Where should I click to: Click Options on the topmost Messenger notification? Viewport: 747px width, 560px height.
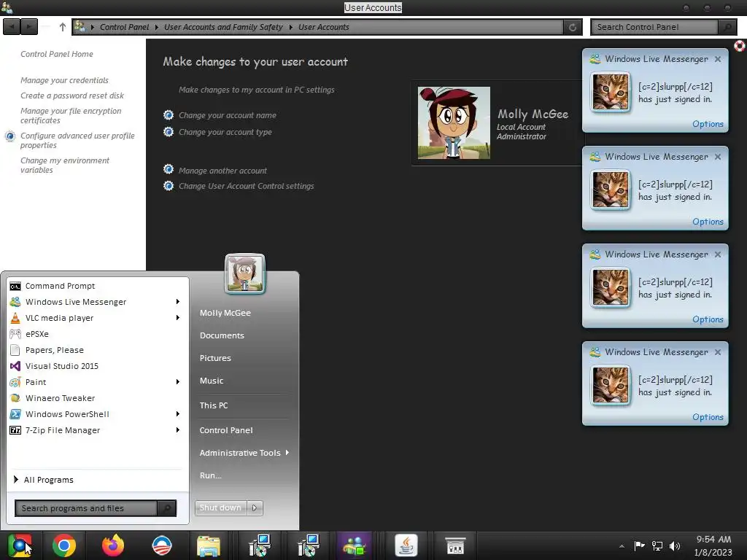point(708,124)
